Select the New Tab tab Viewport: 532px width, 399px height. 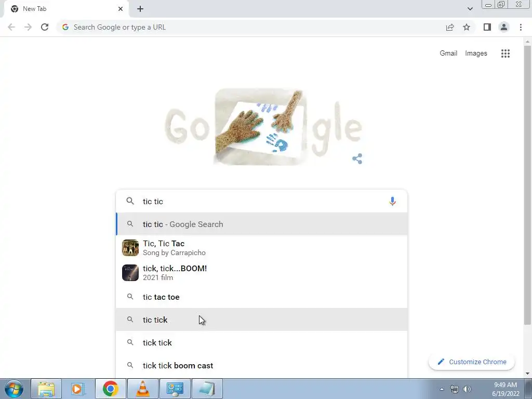[x=66, y=9]
